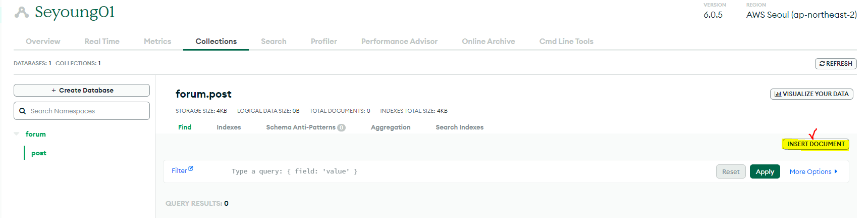Screen dimensions: 868x218
Task: Click the COLLECTIONS: 1 count
Action: point(78,63)
